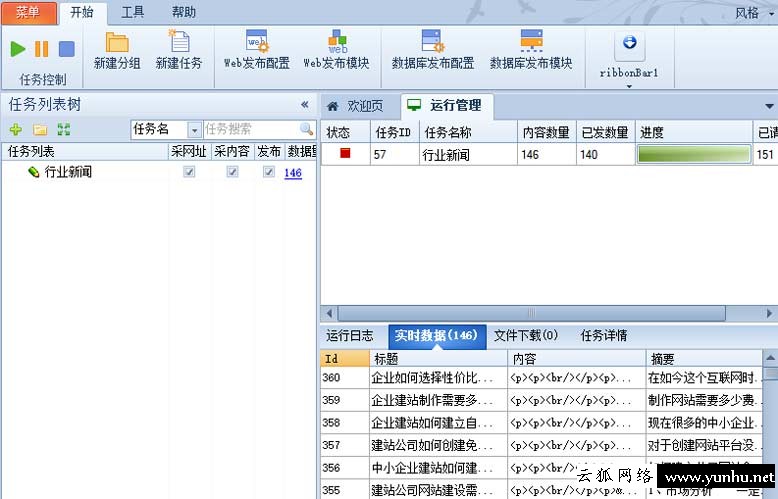The width and height of the screenshot is (778, 499).
Task: Add a task with green plus icon
Action: 16,129
